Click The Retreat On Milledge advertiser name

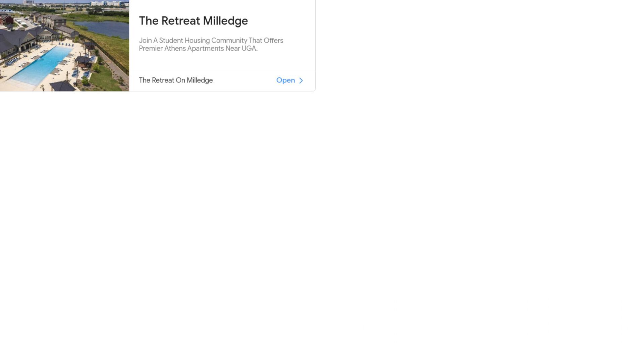pyautogui.click(x=176, y=80)
